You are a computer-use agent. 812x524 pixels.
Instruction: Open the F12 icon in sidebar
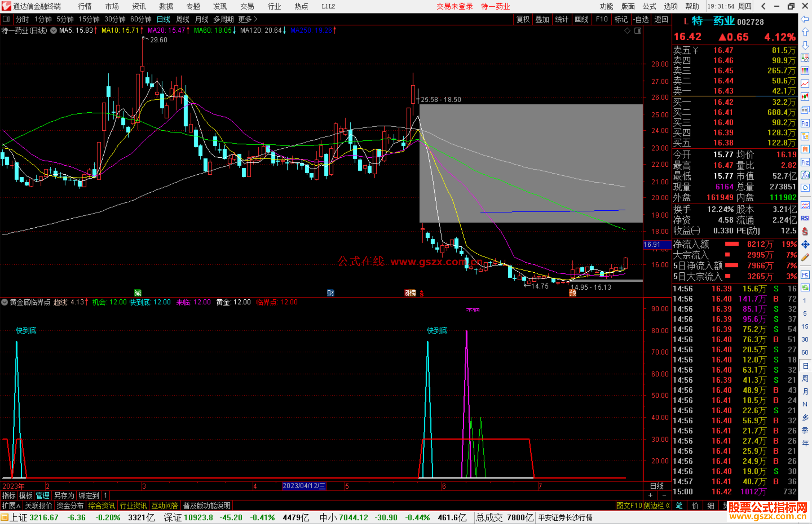805,162
